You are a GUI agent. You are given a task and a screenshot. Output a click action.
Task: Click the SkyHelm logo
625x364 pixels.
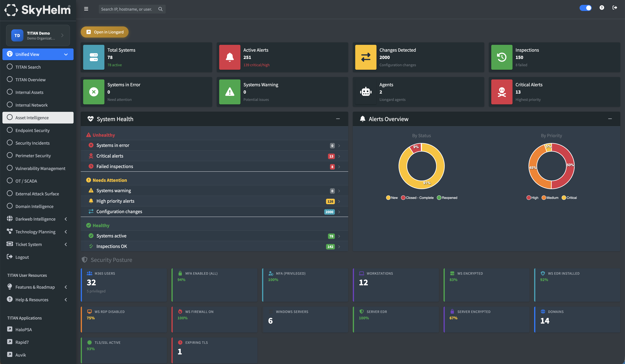[x=38, y=10]
